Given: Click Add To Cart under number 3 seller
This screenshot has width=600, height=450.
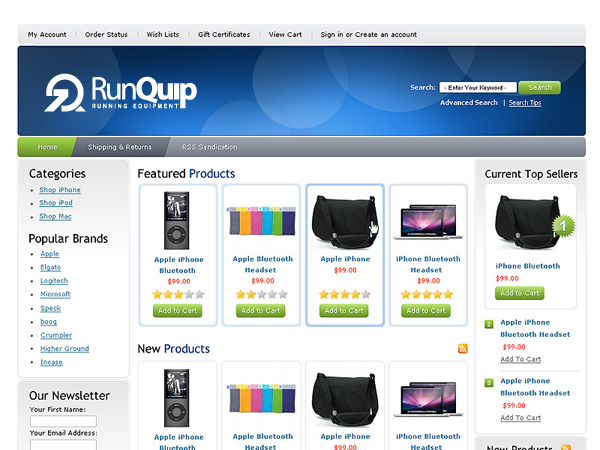Looking at the screenshot, I should point(520,418).
